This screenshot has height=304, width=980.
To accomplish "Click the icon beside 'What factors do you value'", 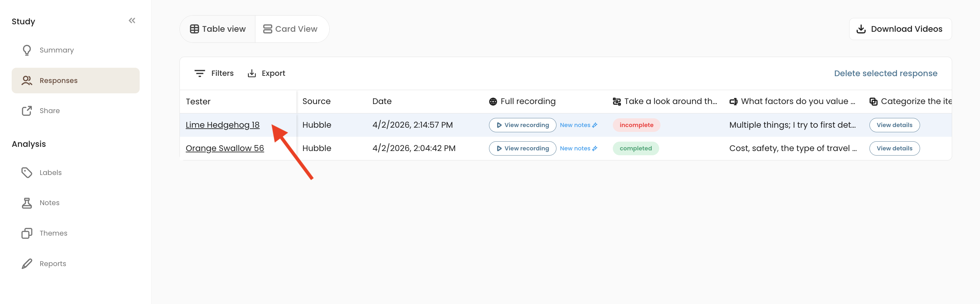I will tap(733, 101).
